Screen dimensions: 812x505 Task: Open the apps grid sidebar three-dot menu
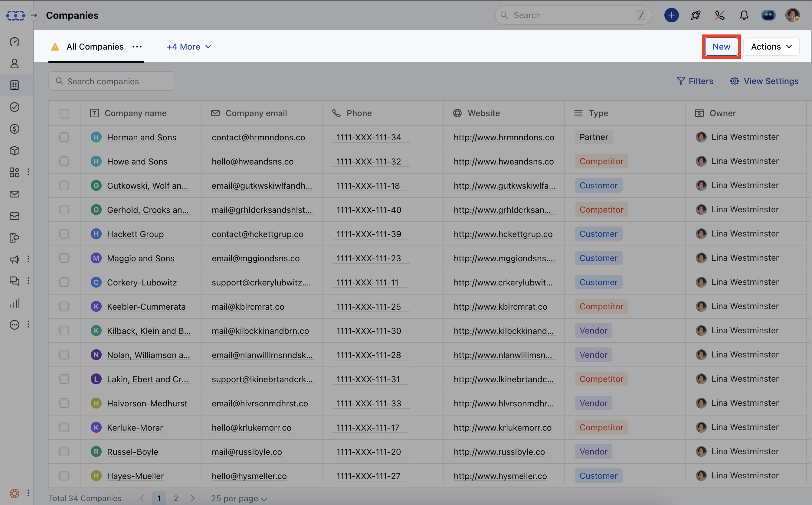click(28, 172)
